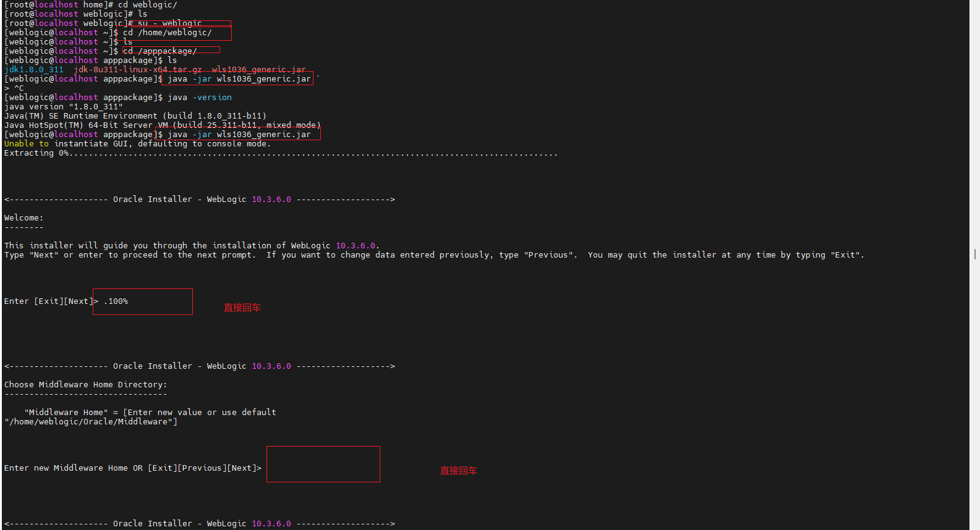Screen dimensions: 980x530
Task: Select the "cd /apppackage/" command text
Action: 160,51
